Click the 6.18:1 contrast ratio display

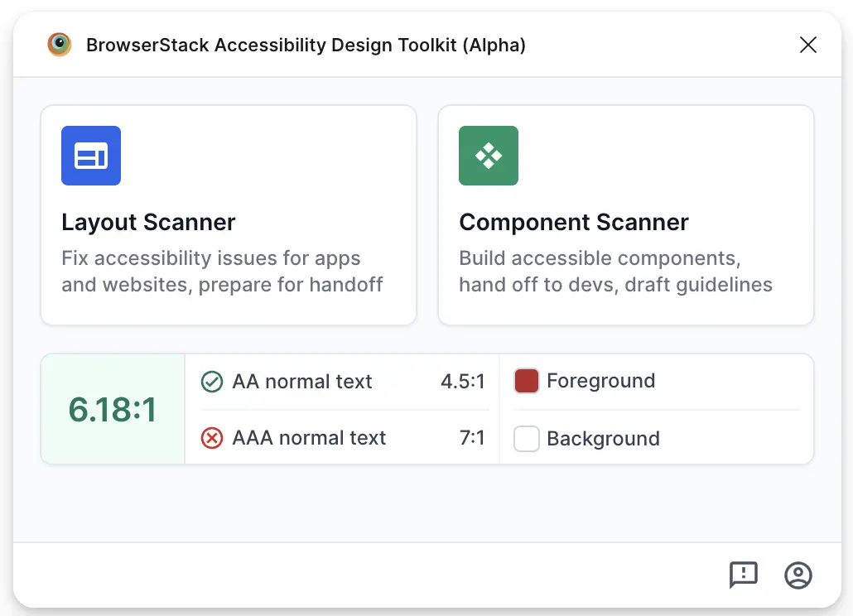tap(112, 409)
